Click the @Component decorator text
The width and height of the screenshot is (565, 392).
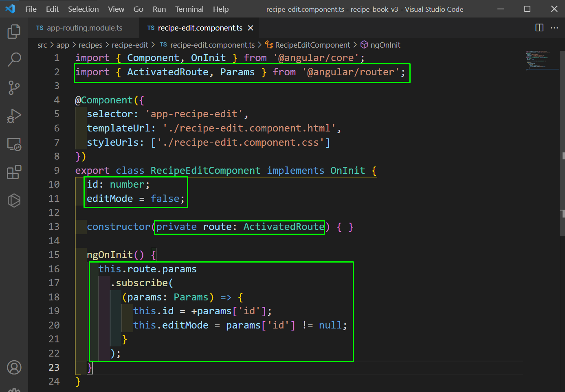(x=104, y=100)
